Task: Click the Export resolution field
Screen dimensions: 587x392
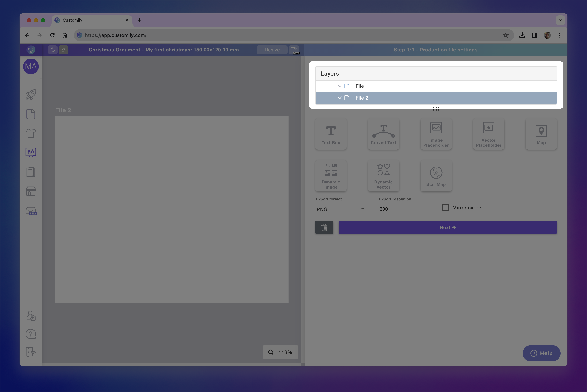Action: pyautogui.click(x=404, y=209)
